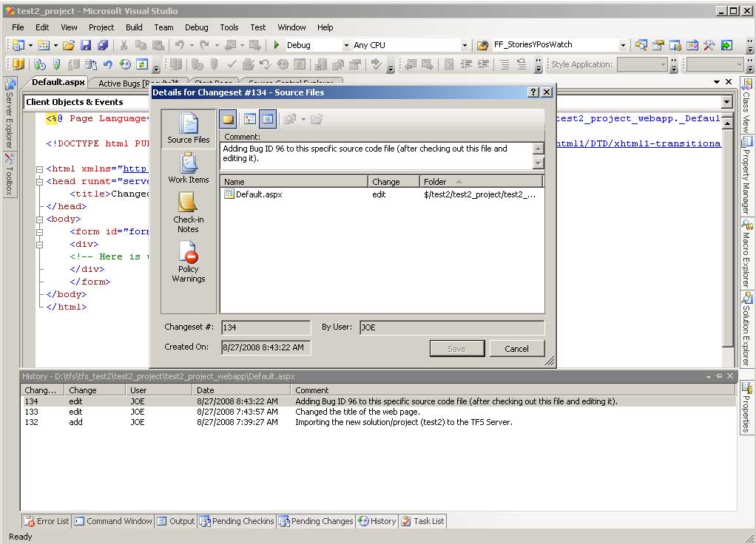Viewport: 756px width, 544px height.
Task: Click the Refresh source control icon
Action: (142, 64)
